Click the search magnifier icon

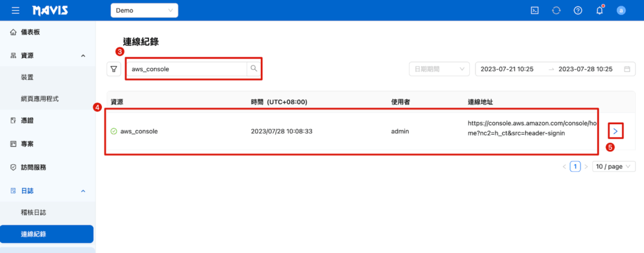point(253,69)
